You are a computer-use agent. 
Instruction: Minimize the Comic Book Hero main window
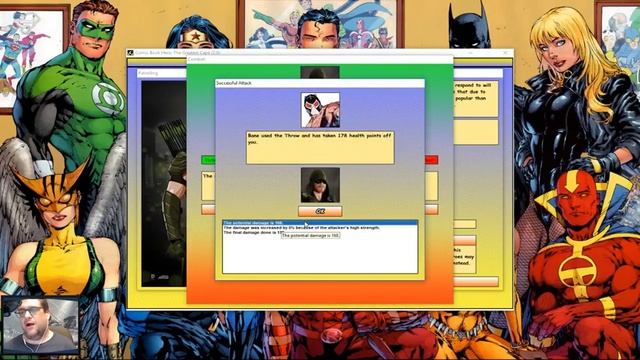[x=470, y=53]
